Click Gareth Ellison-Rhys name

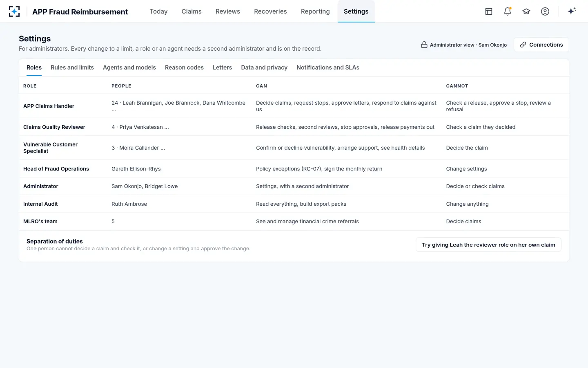pos(136,169)
